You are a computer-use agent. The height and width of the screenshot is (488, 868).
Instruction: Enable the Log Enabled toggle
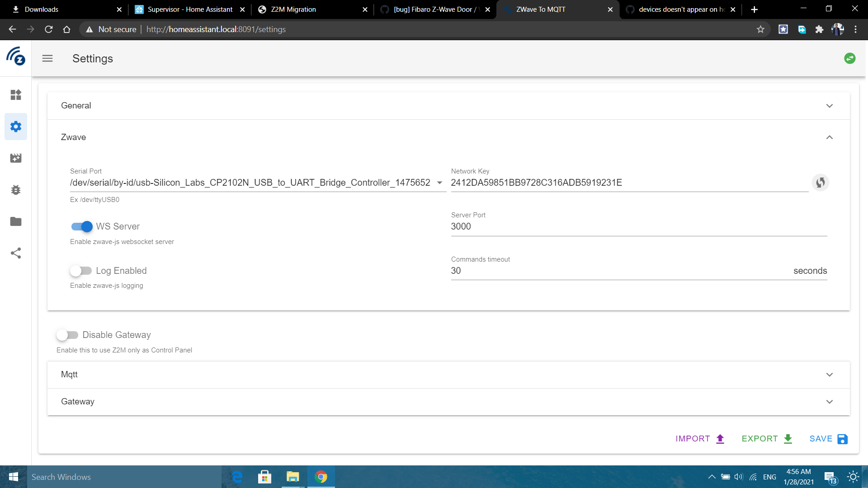click(x=81, y=271)
